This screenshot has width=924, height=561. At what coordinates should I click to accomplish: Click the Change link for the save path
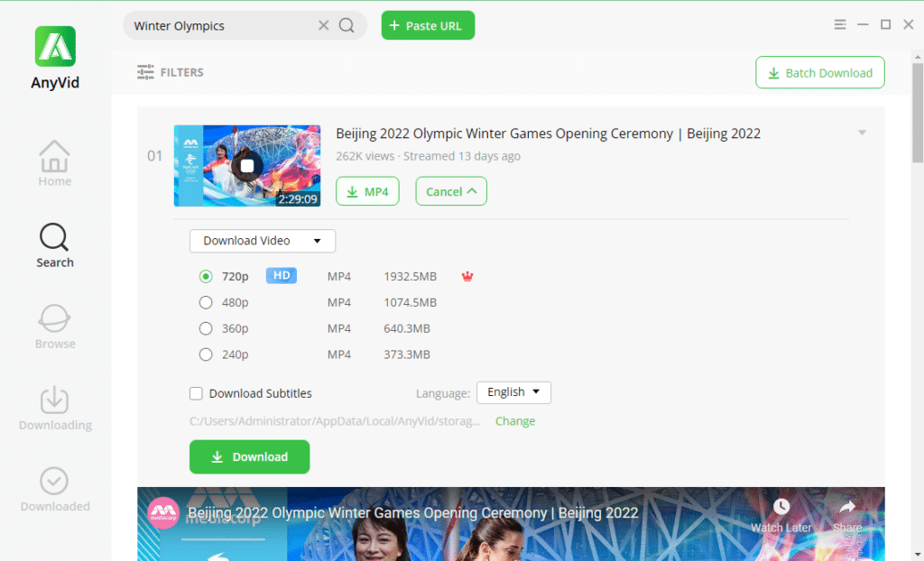point(515,420)
